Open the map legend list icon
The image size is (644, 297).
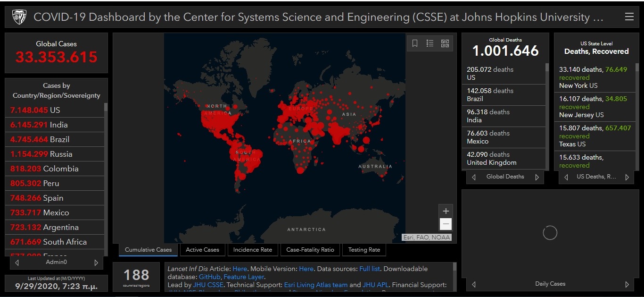coord(430,43)
